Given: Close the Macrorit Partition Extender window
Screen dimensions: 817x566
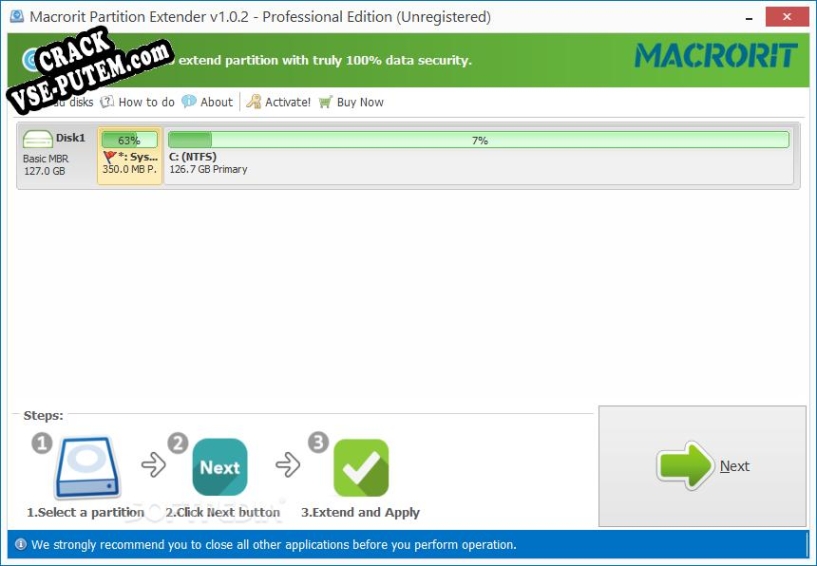Looking at the screenshot, I should pos(787,17).
